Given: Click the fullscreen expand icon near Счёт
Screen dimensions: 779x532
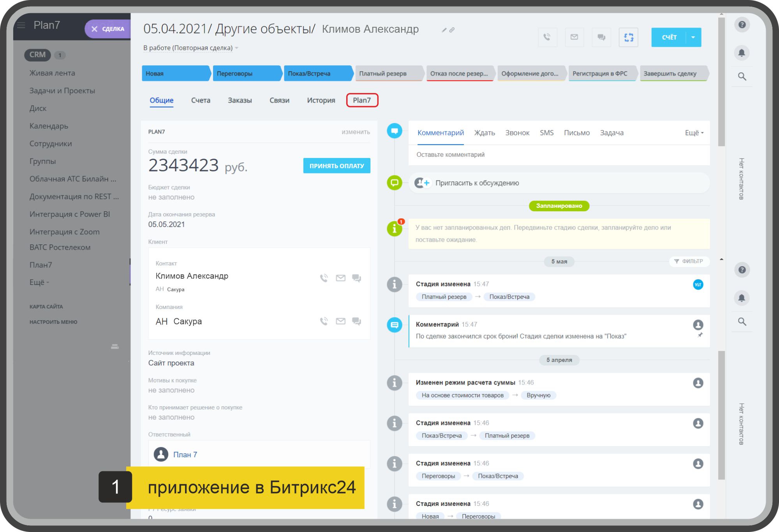Looking at the screenshot, I should click(628, 37).
